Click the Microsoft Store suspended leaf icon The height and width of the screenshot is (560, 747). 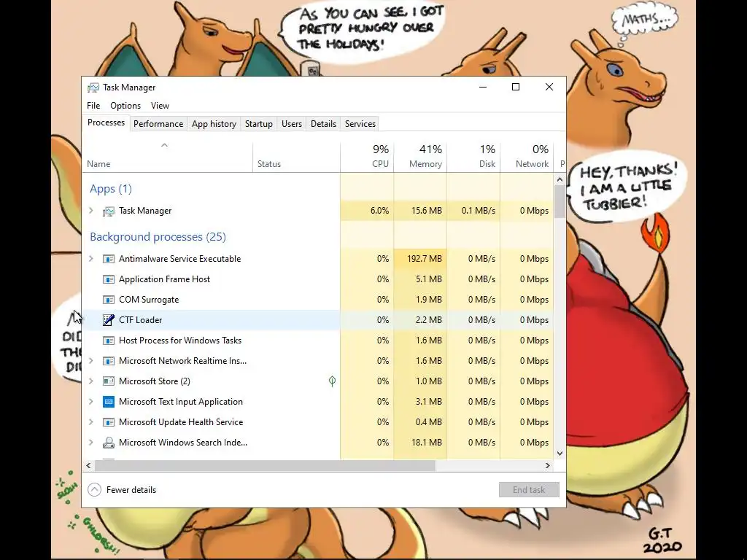(x=332, y=381)
